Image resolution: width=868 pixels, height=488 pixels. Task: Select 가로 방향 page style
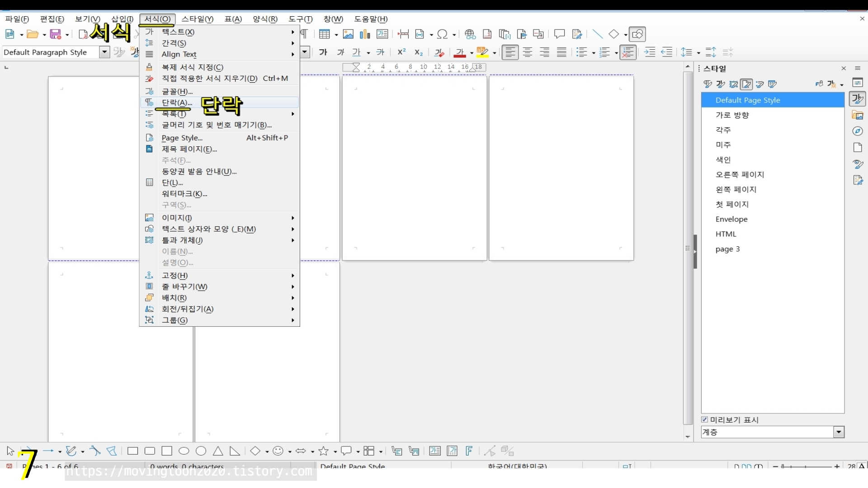(773, 115)
